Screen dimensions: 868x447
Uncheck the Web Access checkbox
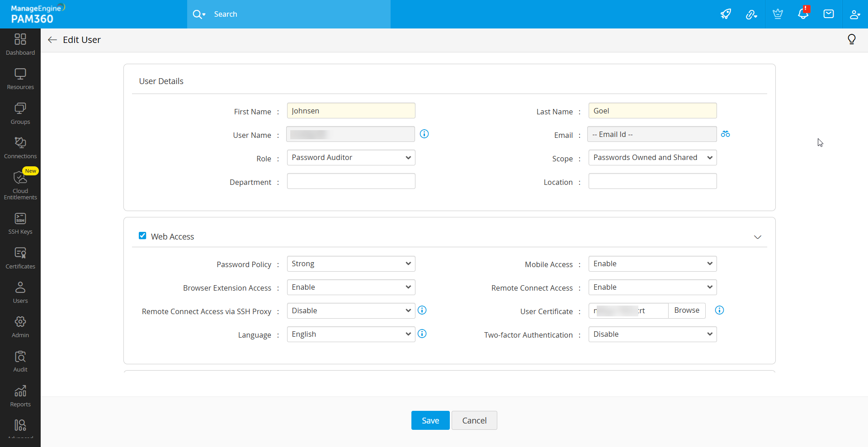(x=142, y=235)
